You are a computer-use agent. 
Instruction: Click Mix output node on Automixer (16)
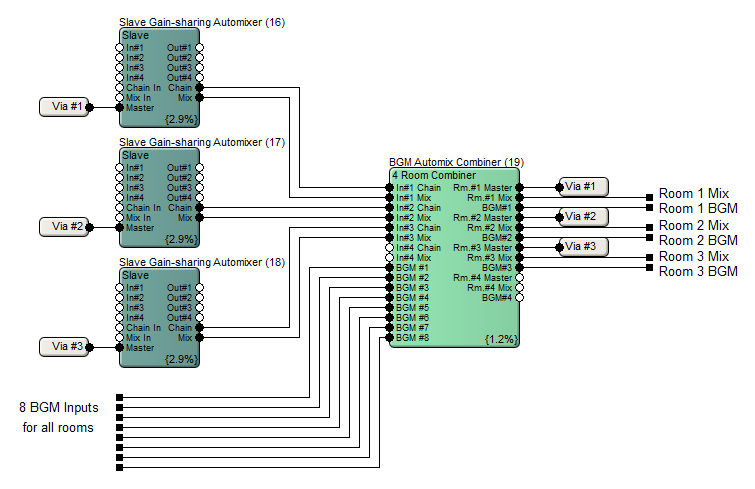pyautogui.click(x=199, y=98)
